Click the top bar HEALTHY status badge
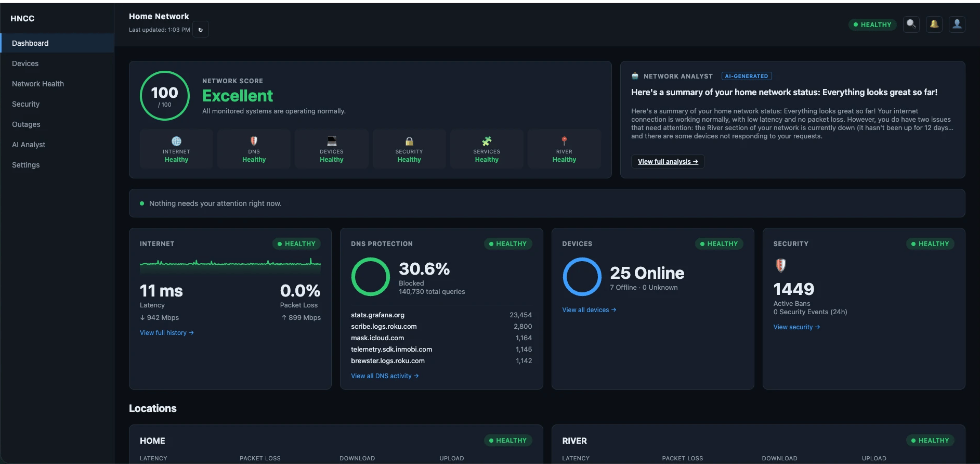Viewport: 980px width, 464px height. (872, 24)
